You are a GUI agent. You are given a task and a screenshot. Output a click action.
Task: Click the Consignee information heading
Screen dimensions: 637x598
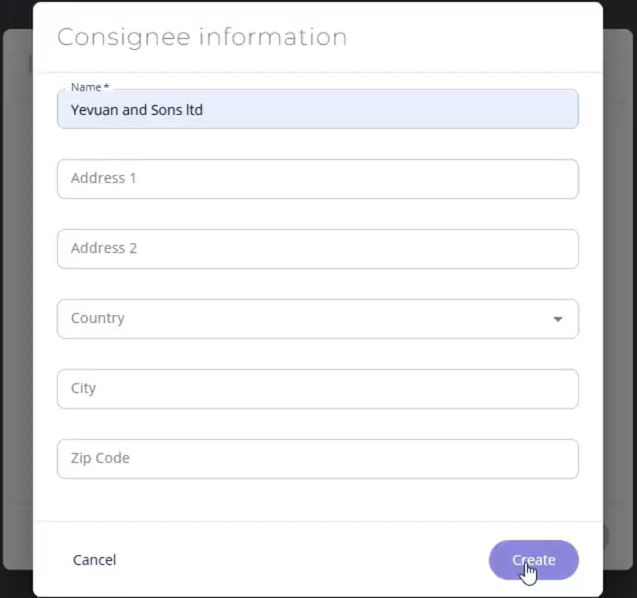202,37
